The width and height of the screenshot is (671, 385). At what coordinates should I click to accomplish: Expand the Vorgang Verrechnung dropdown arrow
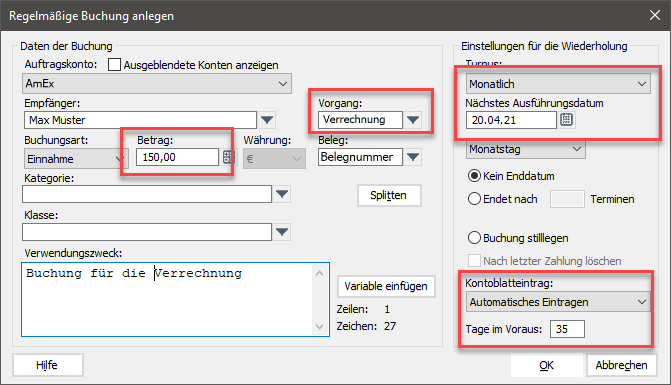pyautogui.click(x=413, y=120)
